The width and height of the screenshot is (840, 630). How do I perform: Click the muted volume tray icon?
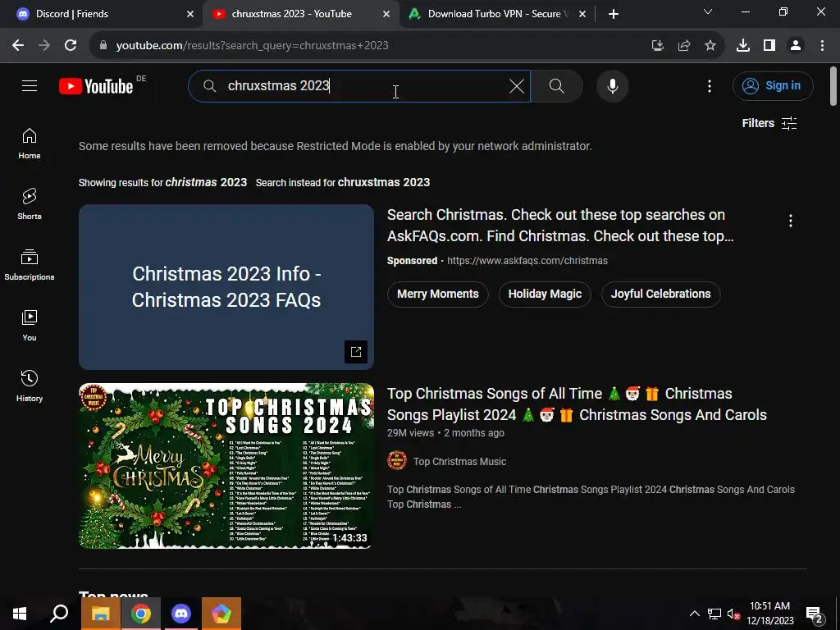[x=733, y=614]
